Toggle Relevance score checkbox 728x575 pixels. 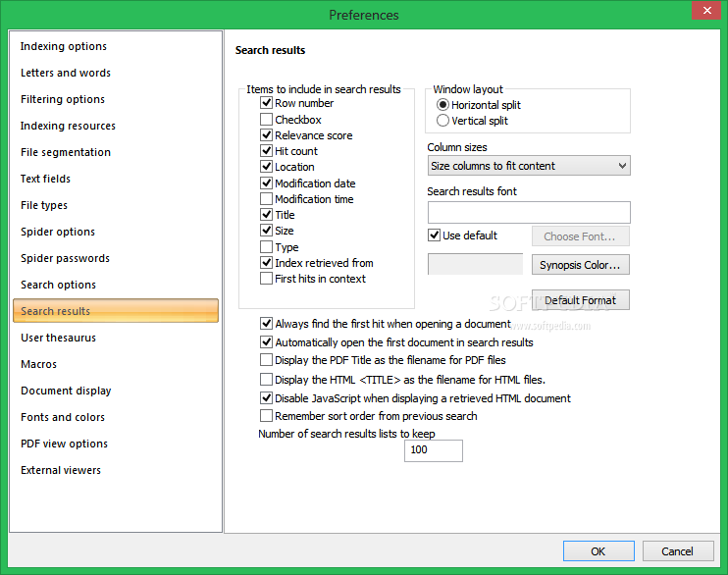266,135
